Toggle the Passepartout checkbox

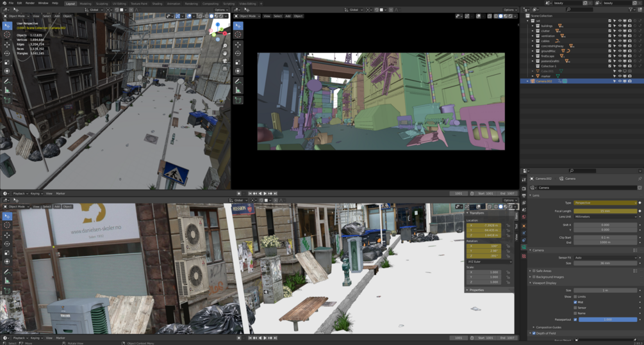(x=575, y=319)
